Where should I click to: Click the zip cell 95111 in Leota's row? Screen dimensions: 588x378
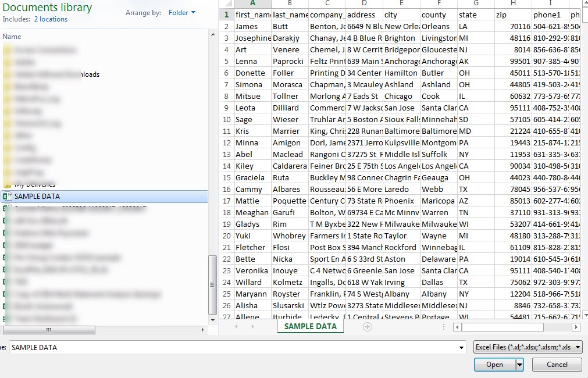514,108
